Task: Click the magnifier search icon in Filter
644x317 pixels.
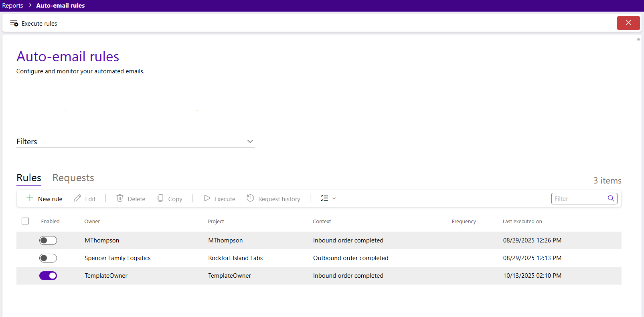Action: (x=611, y=198)
